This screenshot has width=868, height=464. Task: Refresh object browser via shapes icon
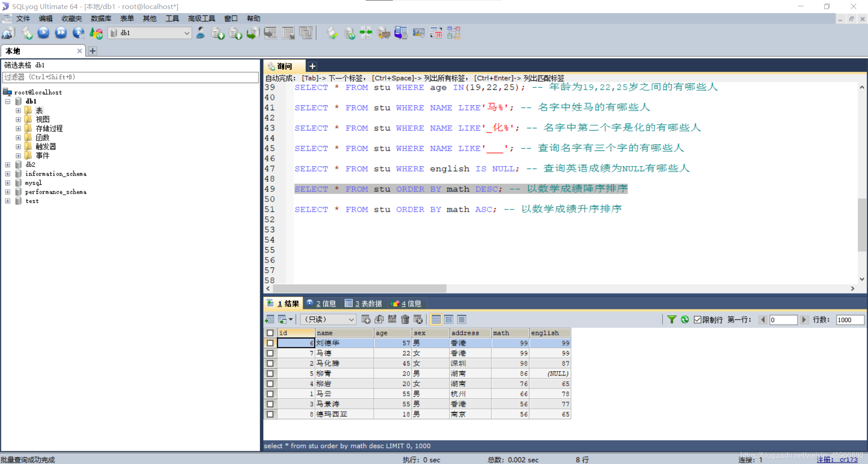click(x=96, y=33)
